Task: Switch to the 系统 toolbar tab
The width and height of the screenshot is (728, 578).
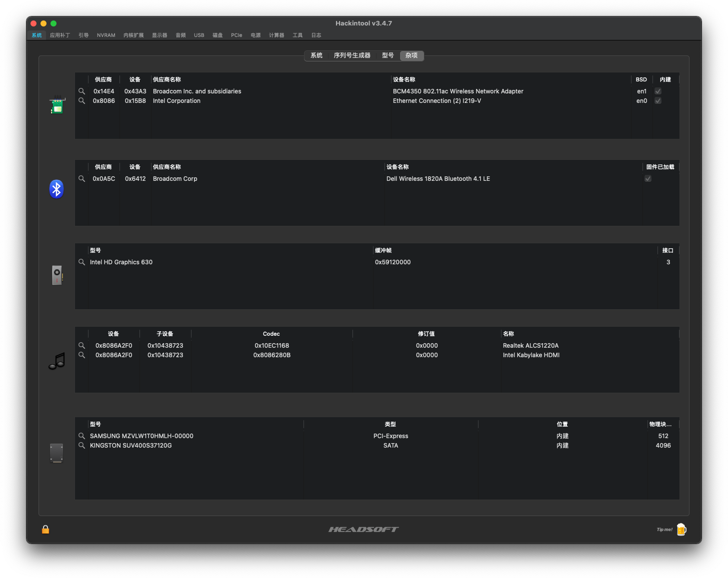Action: point(37,35)
